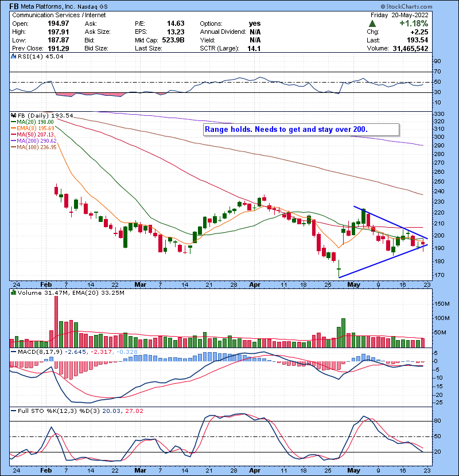
Task: Click the Low value 187.87
Action: 58,40
